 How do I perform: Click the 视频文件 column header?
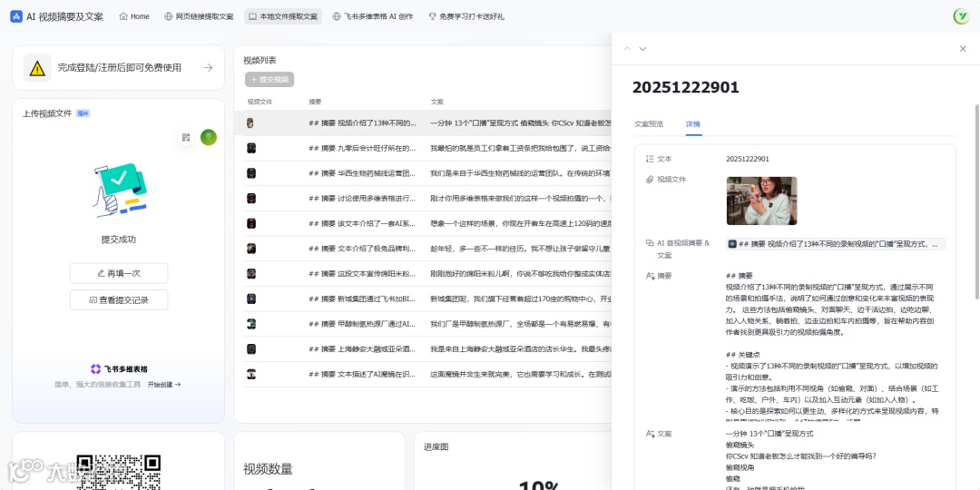coord(260,102)
